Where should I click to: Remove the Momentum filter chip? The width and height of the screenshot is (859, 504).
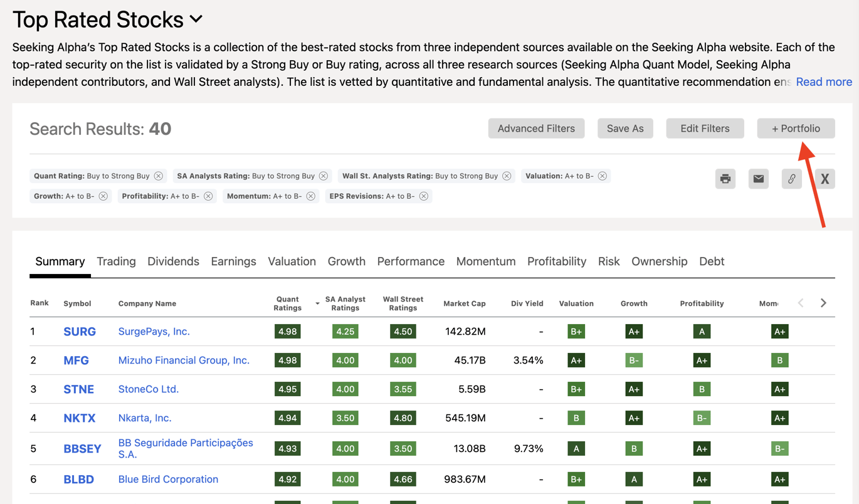310,196
